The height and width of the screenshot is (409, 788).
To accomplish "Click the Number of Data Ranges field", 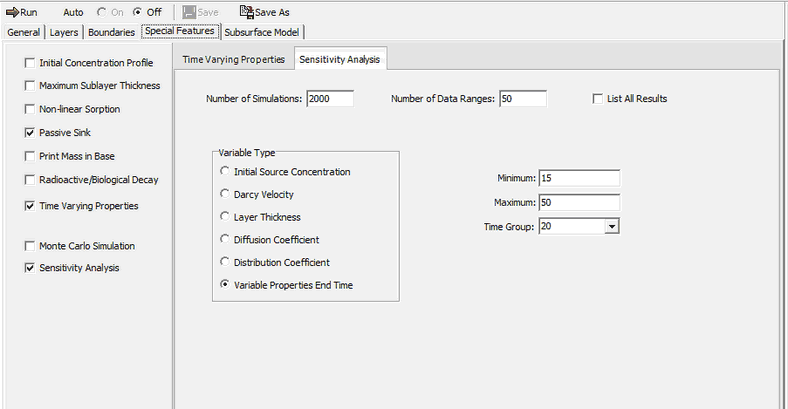I will (x=521, y=99).
